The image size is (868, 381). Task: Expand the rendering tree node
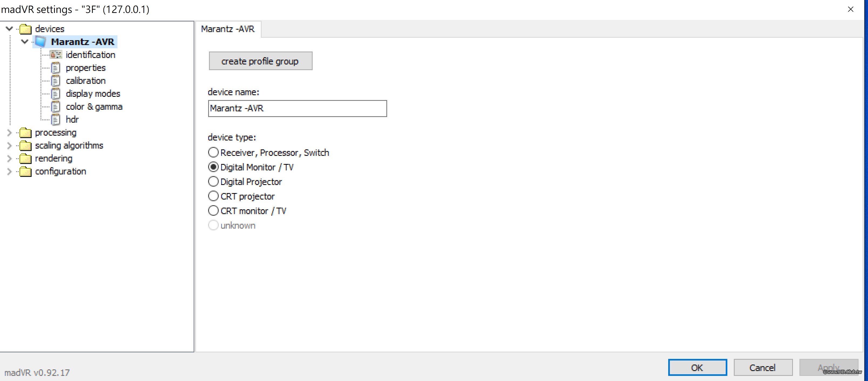[9, 159]
